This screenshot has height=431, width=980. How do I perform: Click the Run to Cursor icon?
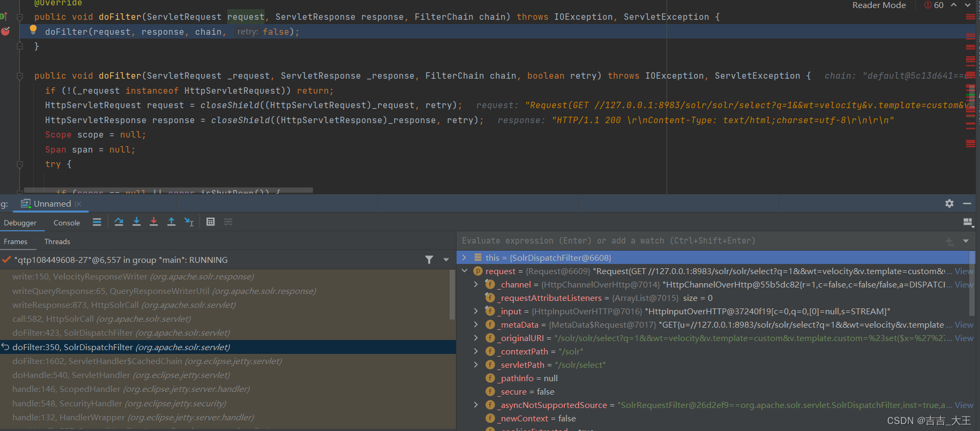point(189,222)
